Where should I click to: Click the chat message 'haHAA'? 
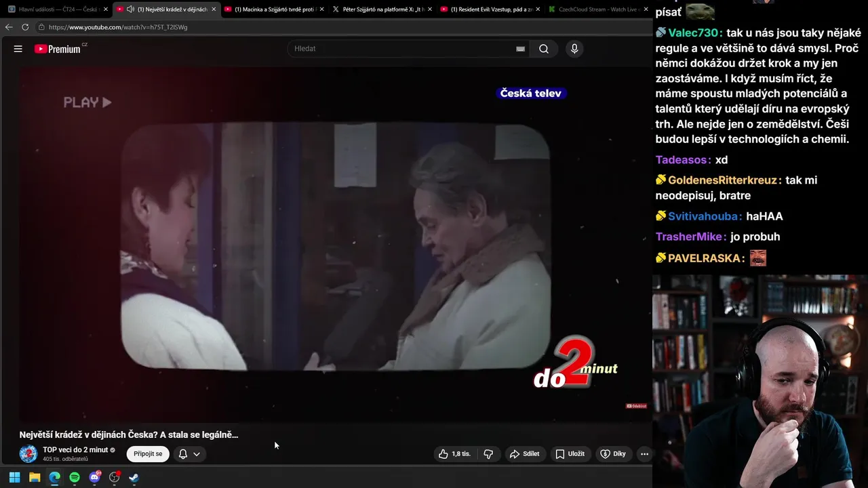click(x=765, y=216)
